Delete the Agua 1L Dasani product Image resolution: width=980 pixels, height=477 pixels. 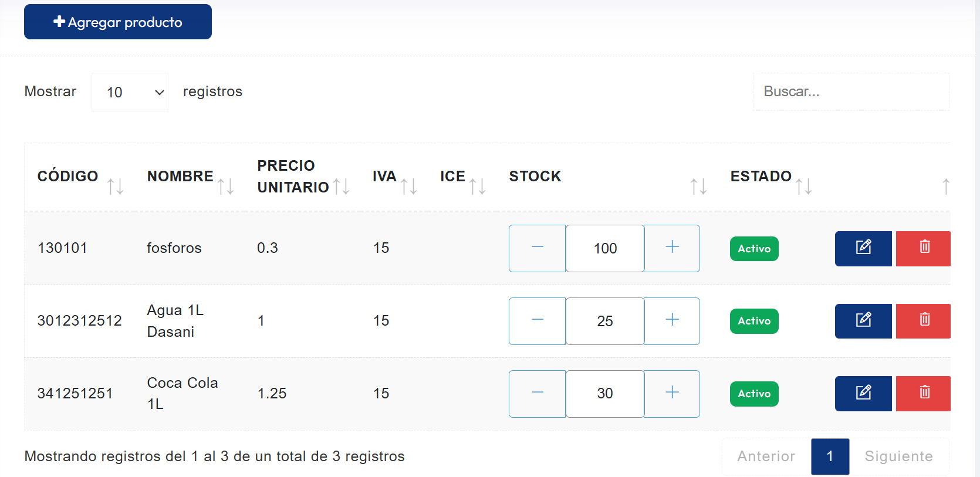[x=923, y=321]
